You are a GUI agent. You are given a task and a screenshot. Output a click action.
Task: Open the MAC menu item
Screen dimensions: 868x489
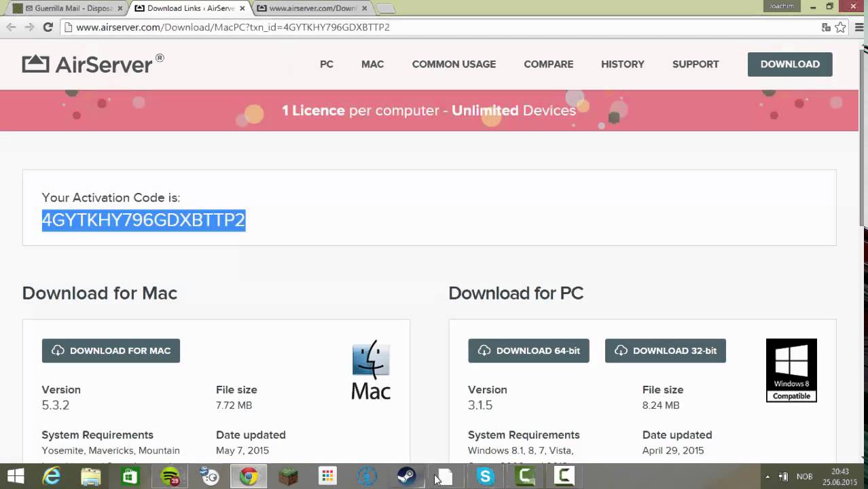click(372, 64)
